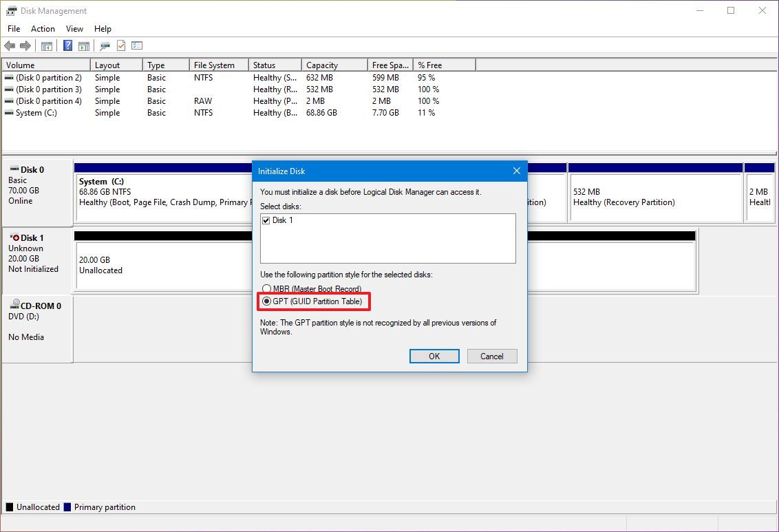This screenshot has width=779, height=532.
Task: Select the 20.00 GB Unallocated region
Action: coord(158,265)
